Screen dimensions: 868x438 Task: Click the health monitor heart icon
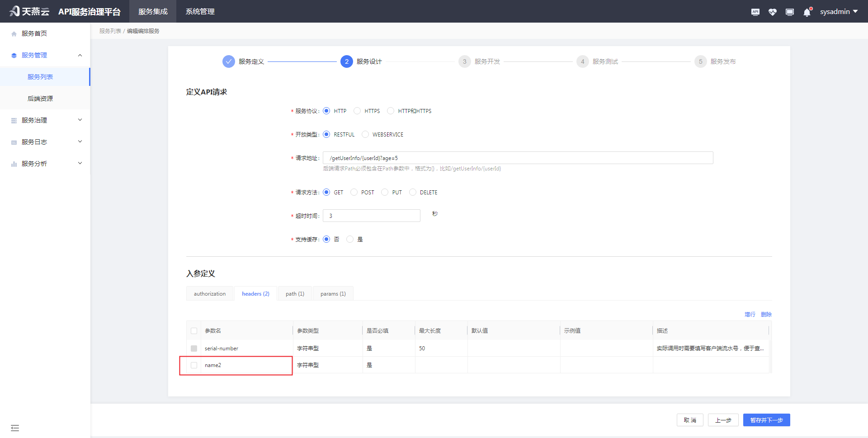coord(773,11)
